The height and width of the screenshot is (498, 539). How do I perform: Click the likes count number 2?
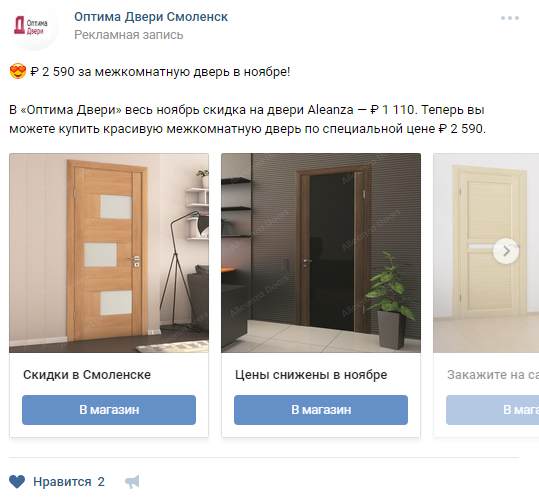101,482
